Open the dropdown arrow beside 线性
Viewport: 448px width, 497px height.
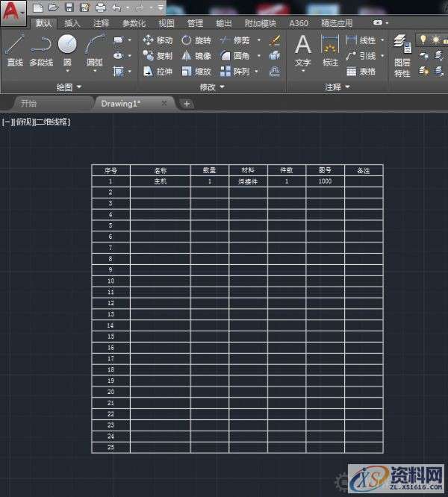click(382, 40)
